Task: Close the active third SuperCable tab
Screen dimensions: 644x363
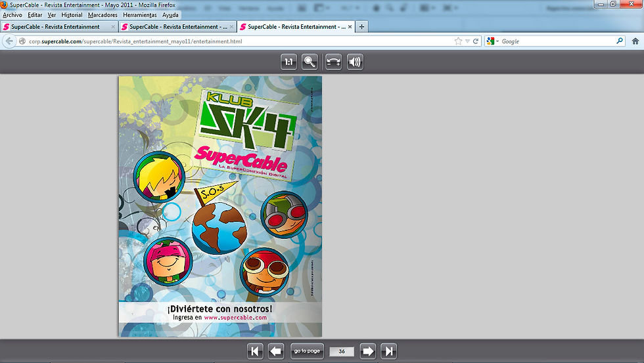Action: [x=350, y=27]
